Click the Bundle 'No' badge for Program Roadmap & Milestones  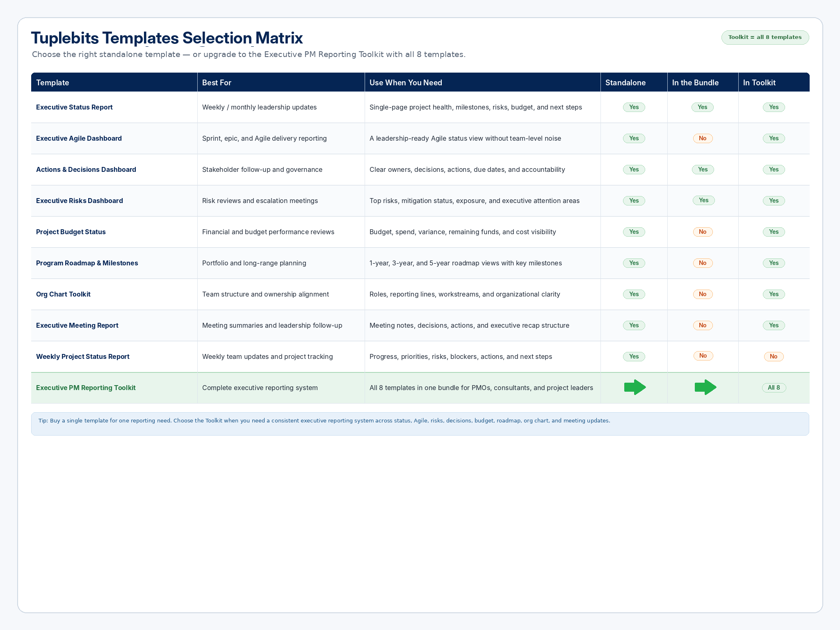point(703,263)
